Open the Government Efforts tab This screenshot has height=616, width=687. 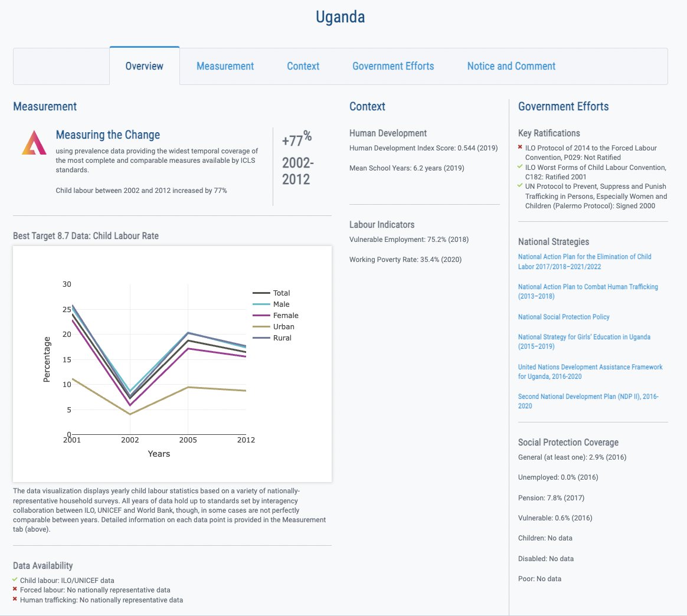(393, 66)
